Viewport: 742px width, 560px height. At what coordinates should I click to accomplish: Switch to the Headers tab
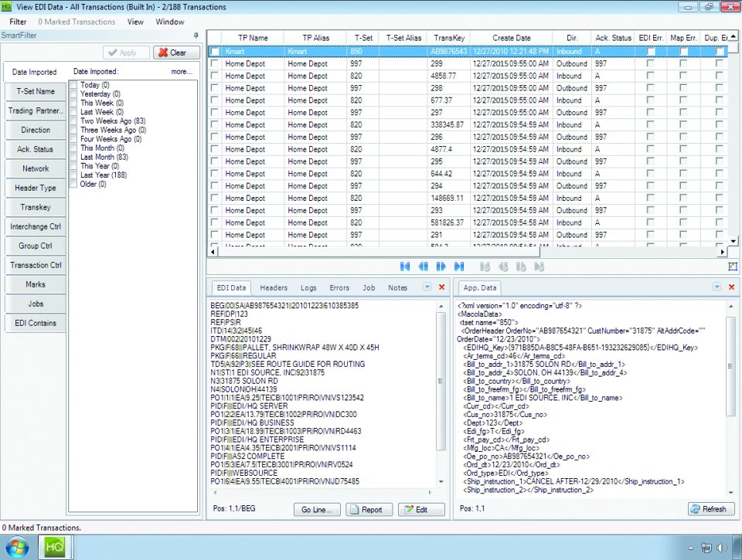pyautogui.click(x=274, y=287)
